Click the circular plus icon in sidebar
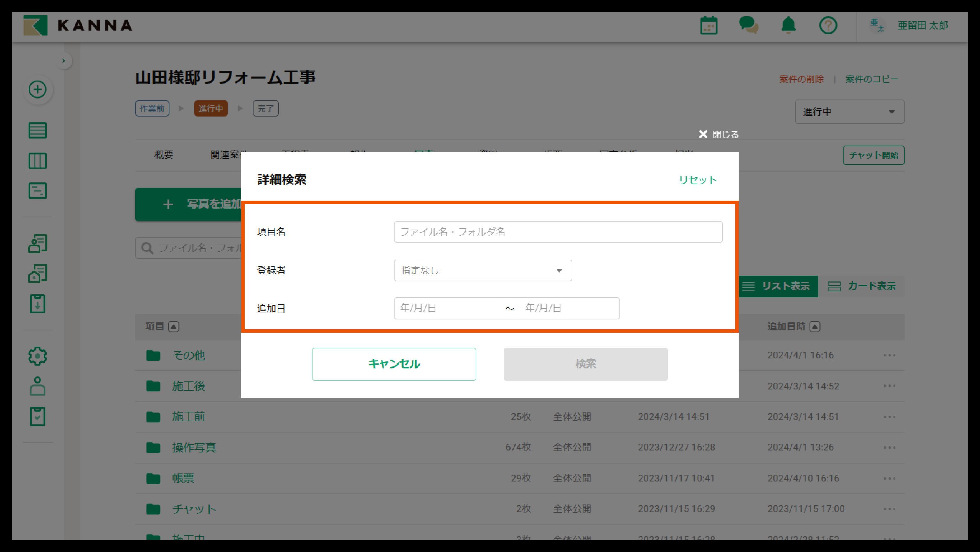Image resolution: width=980 pixels, height=552 pixels. coord(38,90)
